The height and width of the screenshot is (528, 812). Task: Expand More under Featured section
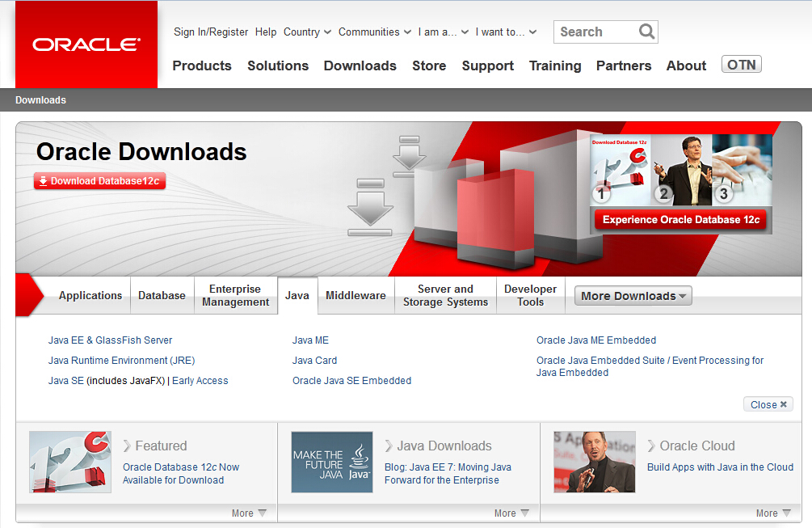pos(249,513)
